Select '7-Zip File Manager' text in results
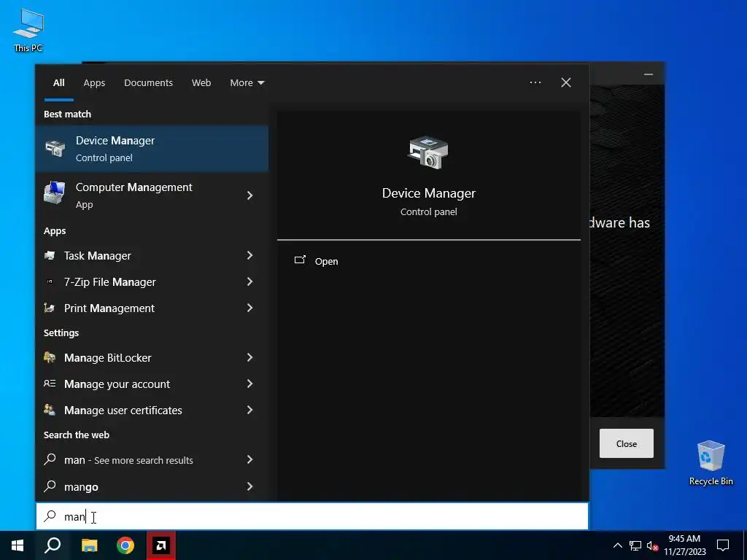 coord(110,282)
